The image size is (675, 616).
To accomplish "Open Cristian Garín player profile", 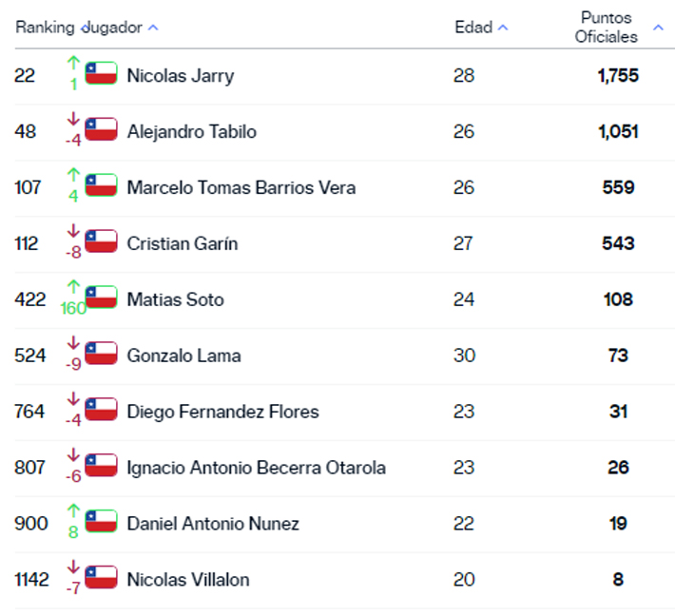I will [183, 243].
